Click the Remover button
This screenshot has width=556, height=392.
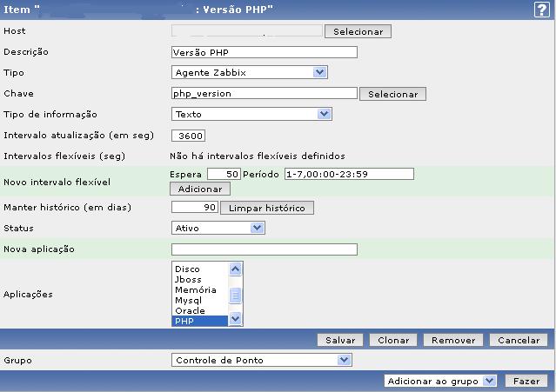(x=453, y=341)
